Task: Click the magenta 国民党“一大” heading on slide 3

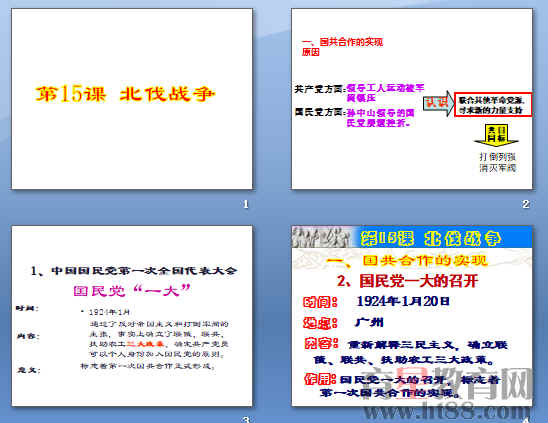Action: [x=132, y=290]
